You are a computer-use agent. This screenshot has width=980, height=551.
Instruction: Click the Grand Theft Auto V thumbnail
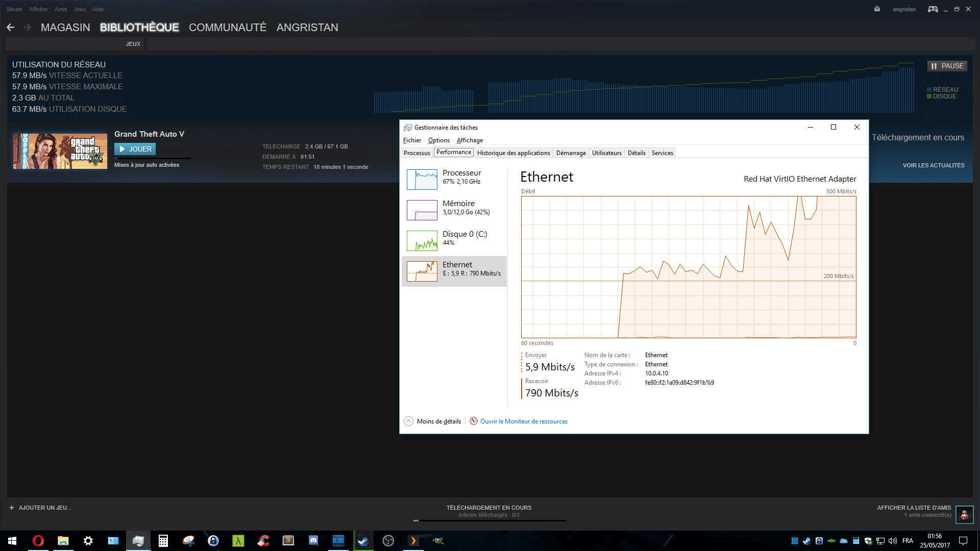click(60, 151)
